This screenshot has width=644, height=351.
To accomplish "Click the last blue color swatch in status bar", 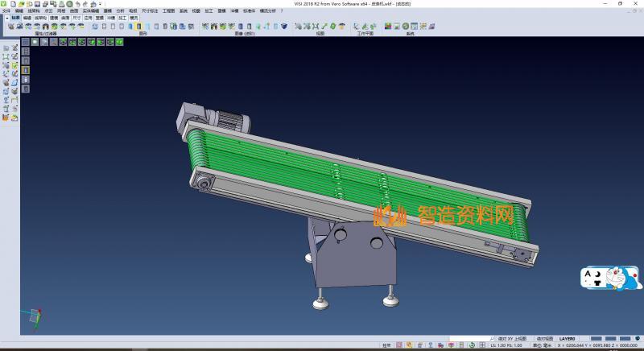I will [625, 339].
